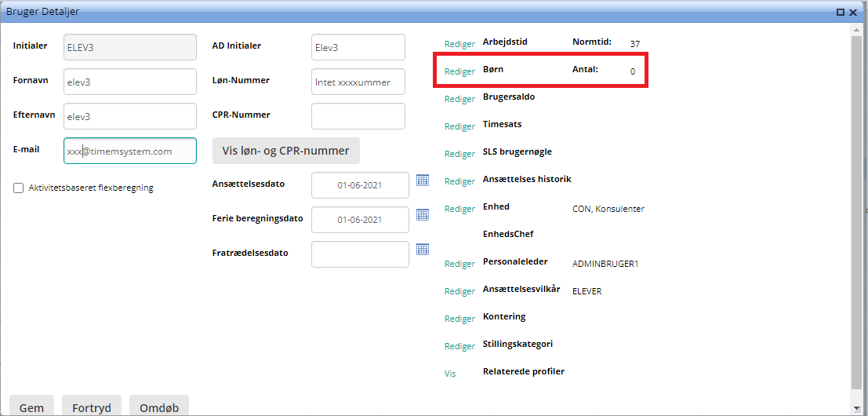Maximize the Bruger Detaljer dialog

[841, 12]
